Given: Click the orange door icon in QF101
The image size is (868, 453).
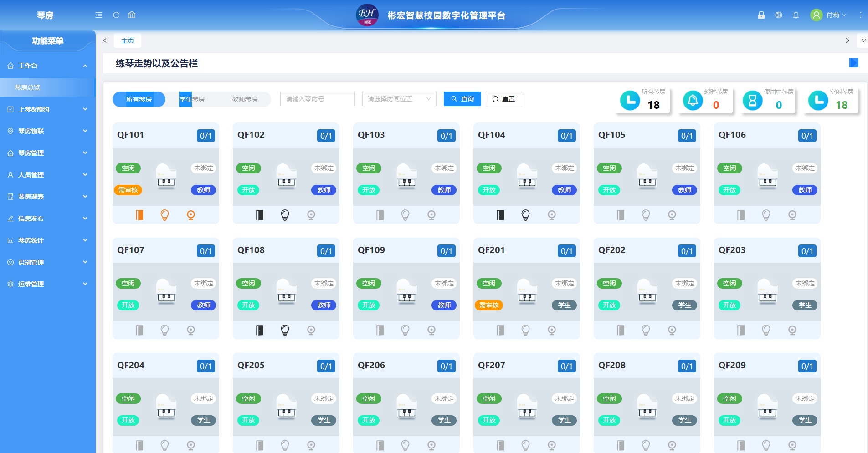Looking at the screenshot, I should [139, 215].
